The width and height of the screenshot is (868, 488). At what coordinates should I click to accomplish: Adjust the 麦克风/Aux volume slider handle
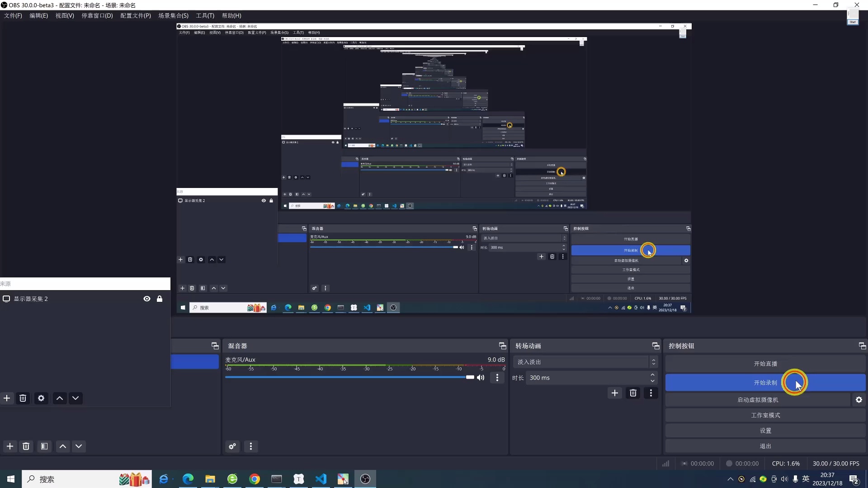click(x=470, y=377)
